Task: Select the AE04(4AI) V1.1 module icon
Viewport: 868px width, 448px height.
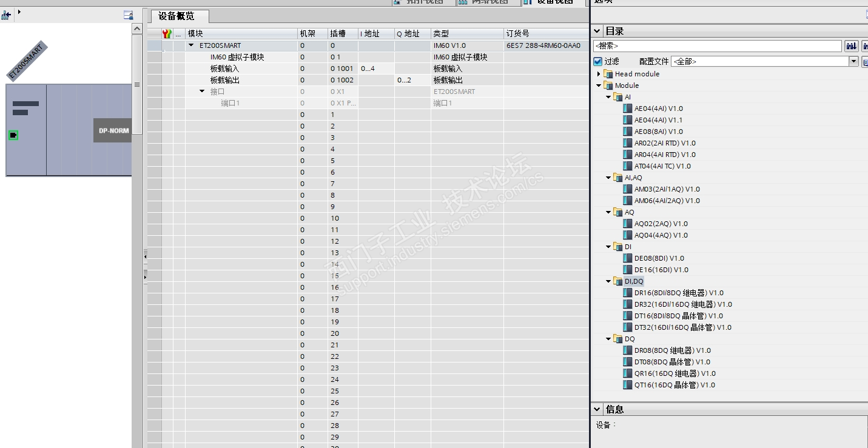Action: [628, 120]
